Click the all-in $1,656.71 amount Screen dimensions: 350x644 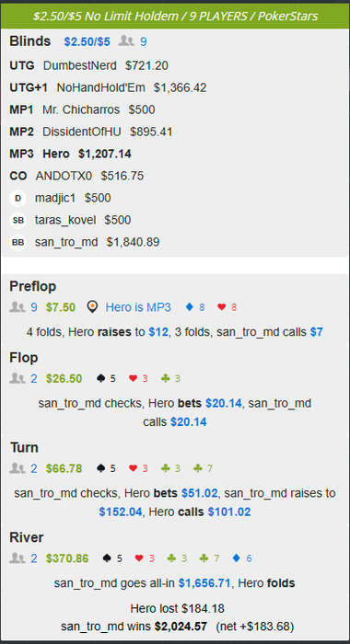204,583
